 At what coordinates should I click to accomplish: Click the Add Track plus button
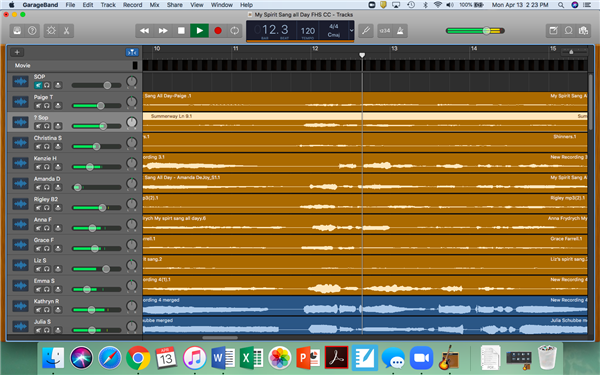tap(17, 52)
